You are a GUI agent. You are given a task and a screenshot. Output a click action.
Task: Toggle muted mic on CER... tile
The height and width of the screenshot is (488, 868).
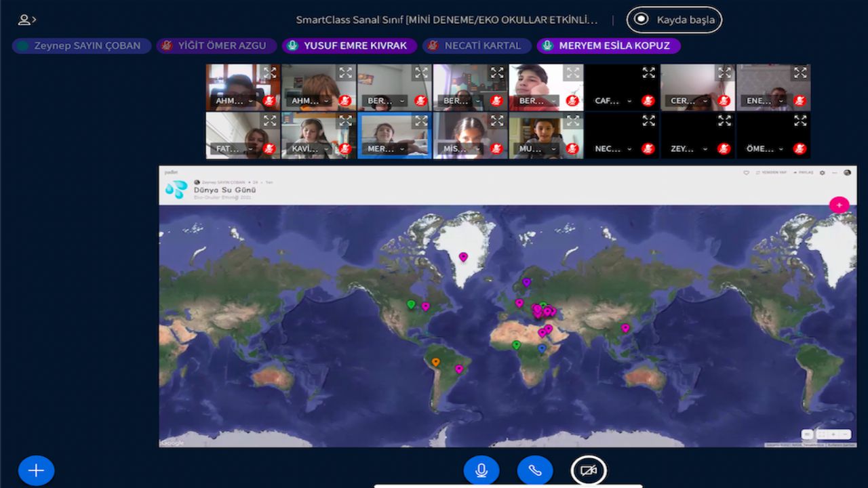click(724, 101)
